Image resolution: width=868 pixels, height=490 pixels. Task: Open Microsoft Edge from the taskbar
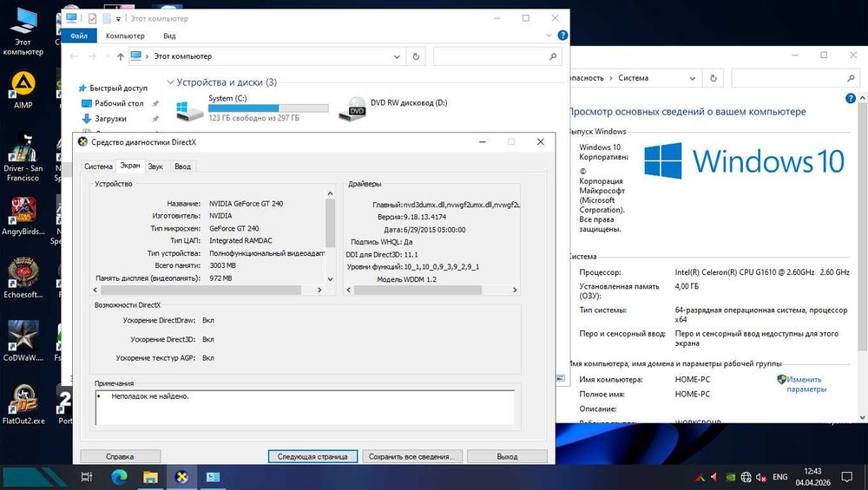tap(119, 476)
